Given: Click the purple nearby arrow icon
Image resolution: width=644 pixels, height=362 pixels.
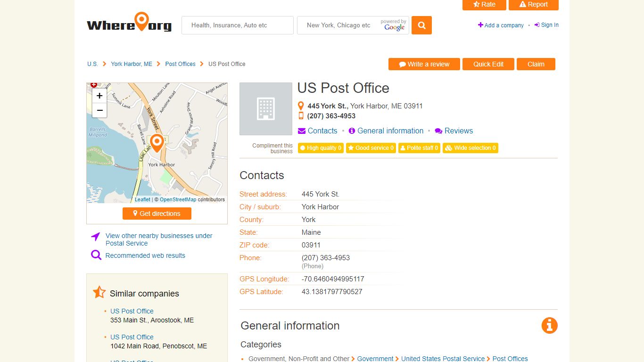Looking at the screenshot, I should click(x=96, y=236).
